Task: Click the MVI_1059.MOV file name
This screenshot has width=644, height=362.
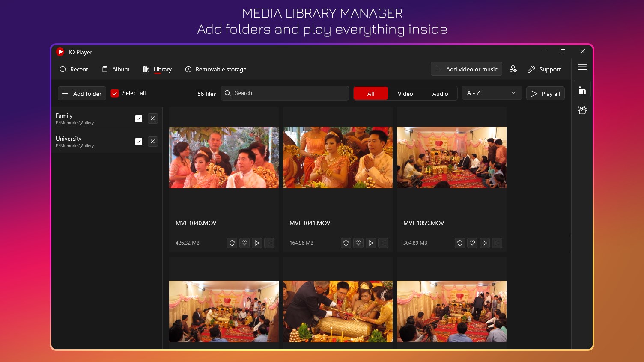Action: tap(424, 223)
